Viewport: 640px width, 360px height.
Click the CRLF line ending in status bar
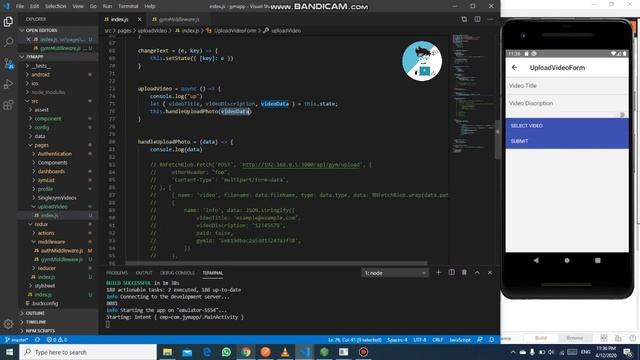(x=438, y=340)
